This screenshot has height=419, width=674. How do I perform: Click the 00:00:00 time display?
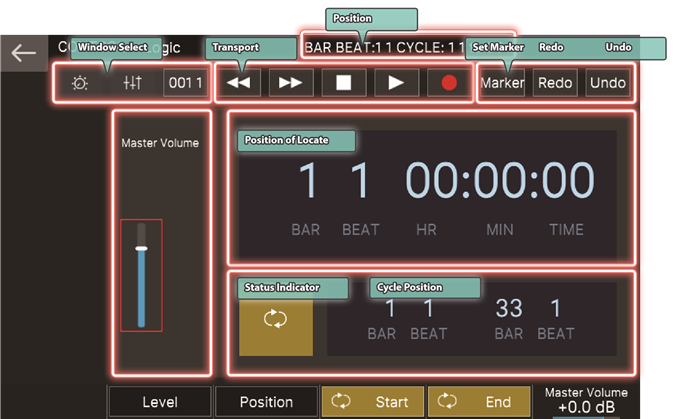pos(499,182)
